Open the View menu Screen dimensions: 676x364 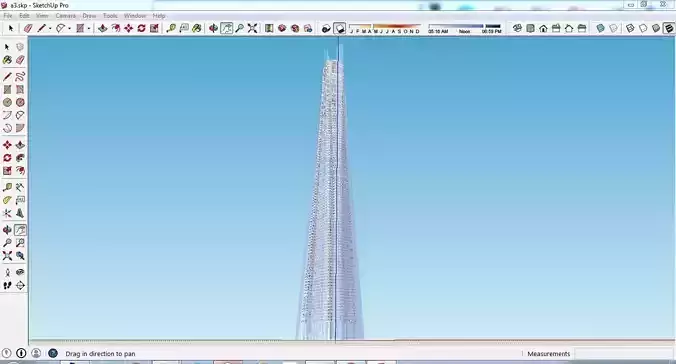pyautogui.click(x=42, y=16)
